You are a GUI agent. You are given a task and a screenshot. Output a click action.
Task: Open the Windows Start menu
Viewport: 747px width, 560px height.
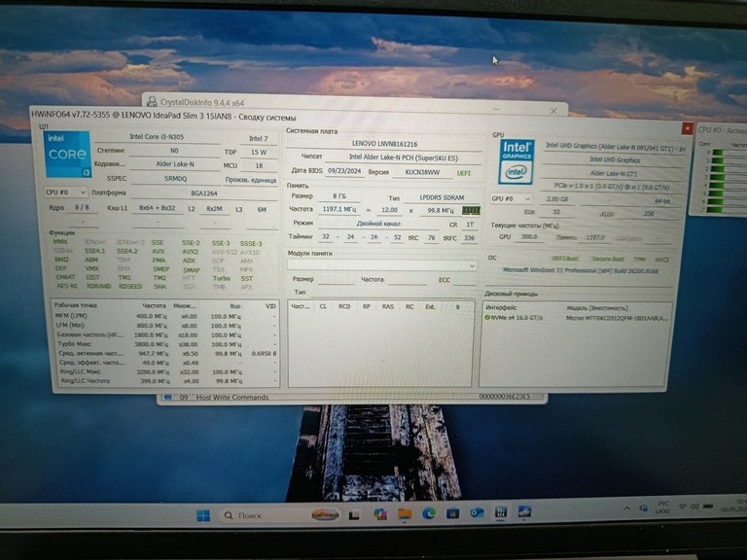coord(203,515)
